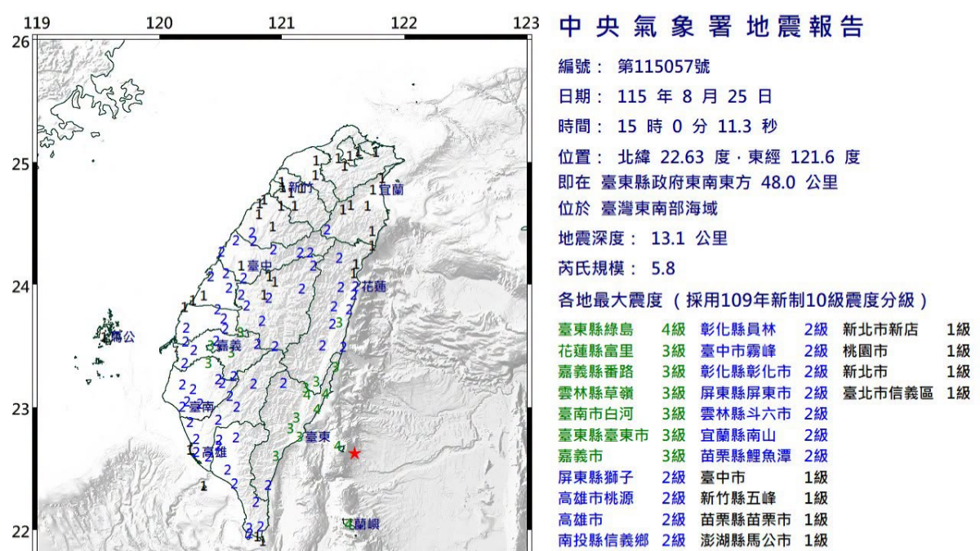Click the entry 高雄市 2級

(621, 519)
